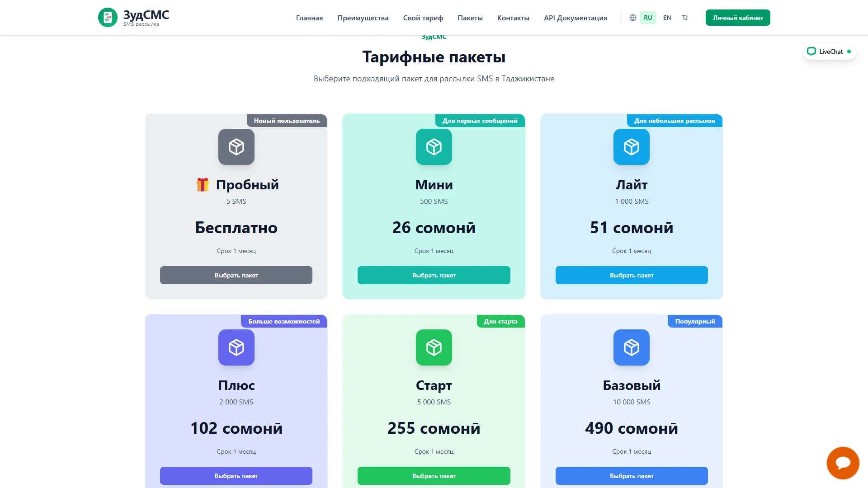Choose the Лайт 51 сомонӣ package
This screenshot has height=488, width=868.
pos(632,275)
